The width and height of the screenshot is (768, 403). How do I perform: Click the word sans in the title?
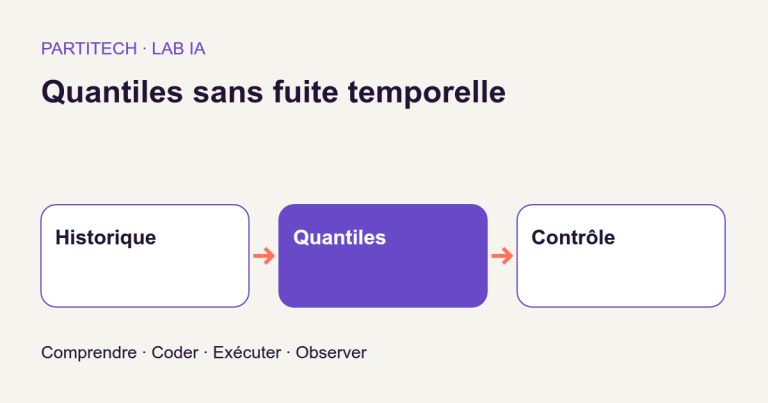(228, 92)
